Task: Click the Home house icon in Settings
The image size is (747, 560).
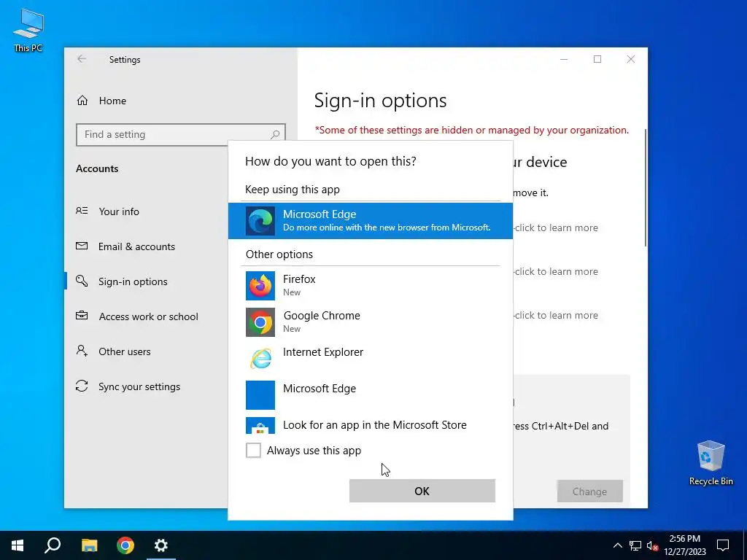Action: (82, 101)
